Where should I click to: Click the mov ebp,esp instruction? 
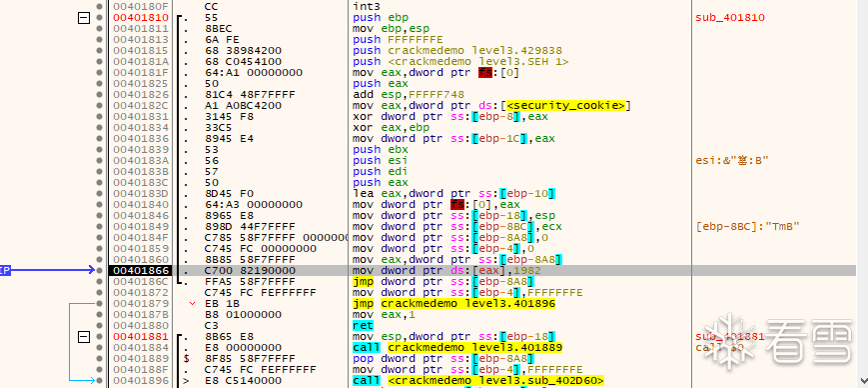(x=391, y=29)
